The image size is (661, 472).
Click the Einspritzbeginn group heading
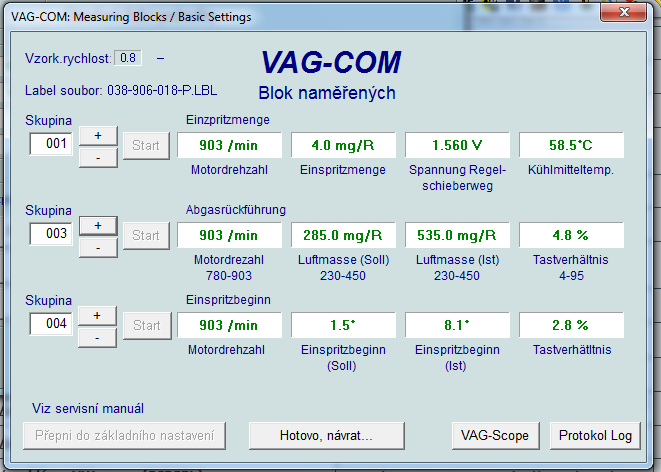coord(228,300)
